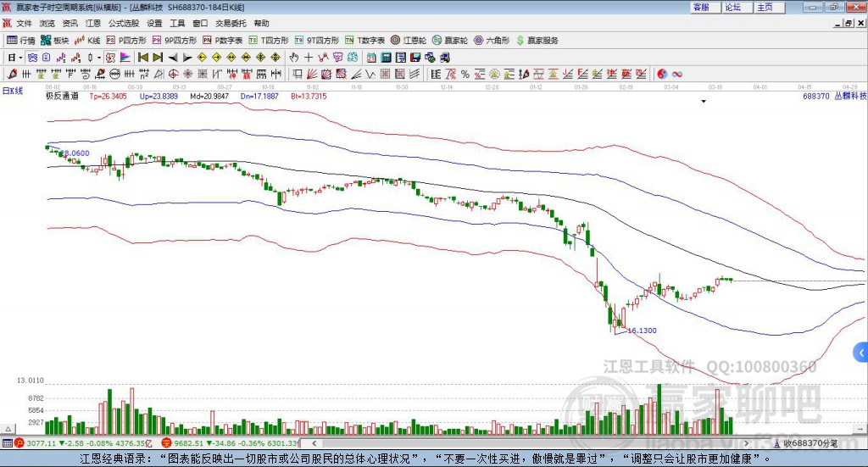Open P数字表 tool
Viewport: 868px width, 467px height.
click(x=223, y=41)
